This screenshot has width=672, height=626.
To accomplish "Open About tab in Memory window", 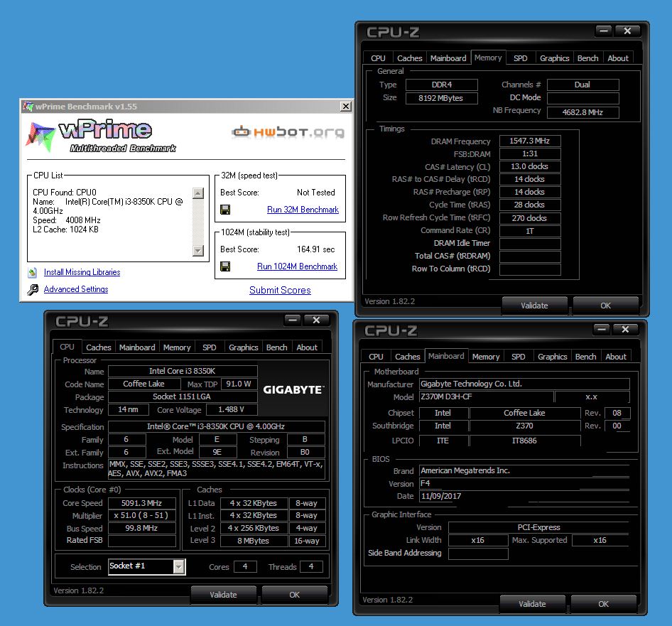I will [x=618, y=58].
